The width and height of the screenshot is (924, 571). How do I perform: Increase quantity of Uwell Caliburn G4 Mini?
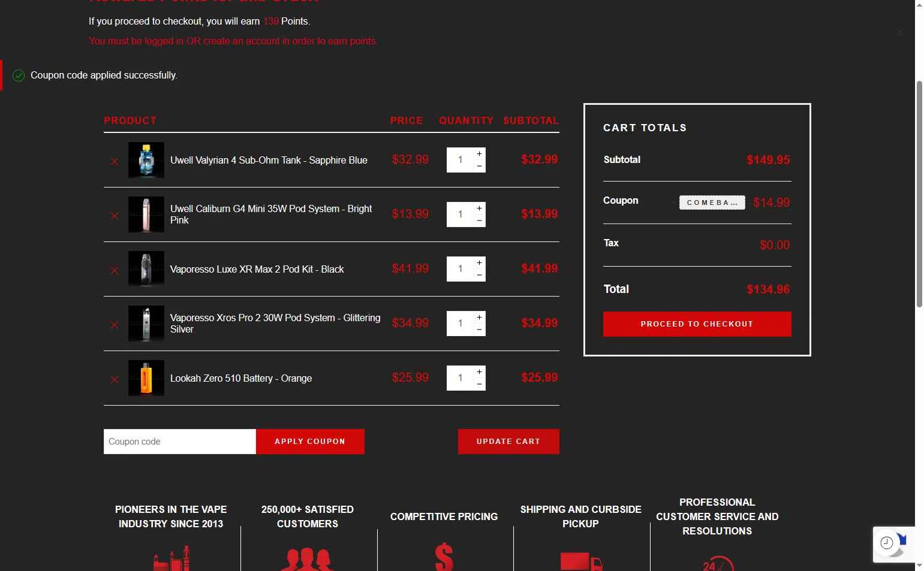coord(479,209)
